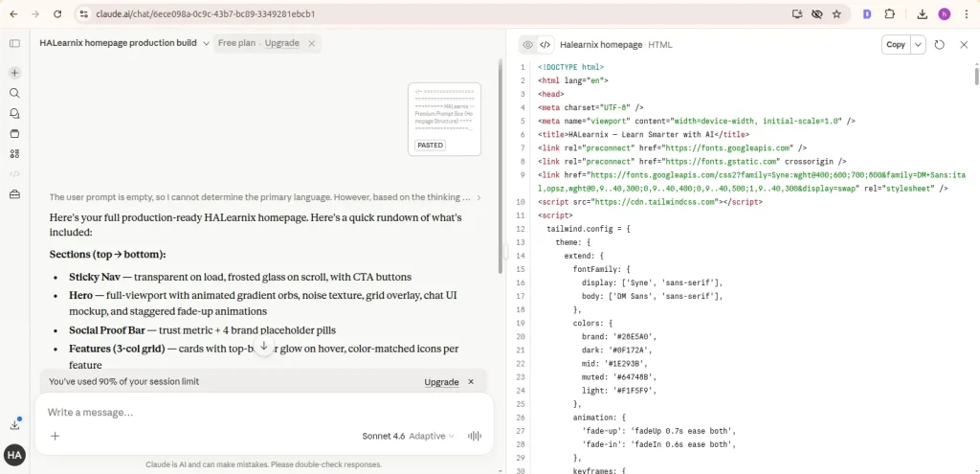Refresh the artifact with circular arrow icon

click(939, 44)
